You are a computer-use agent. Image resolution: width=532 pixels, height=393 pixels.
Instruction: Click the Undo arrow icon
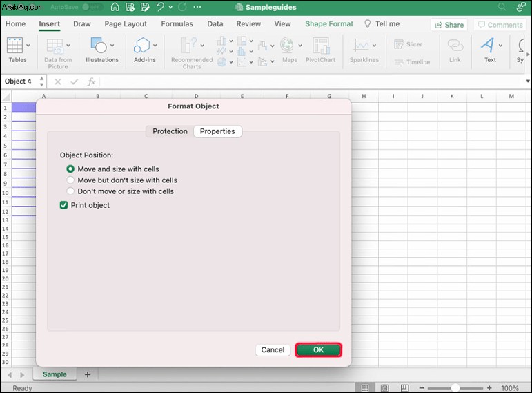[160, 7]
